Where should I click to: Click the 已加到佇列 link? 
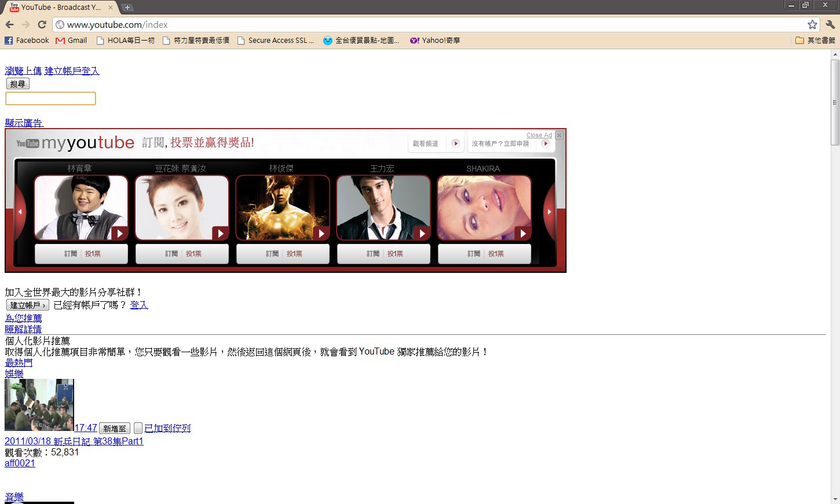[x=167, y=428]
